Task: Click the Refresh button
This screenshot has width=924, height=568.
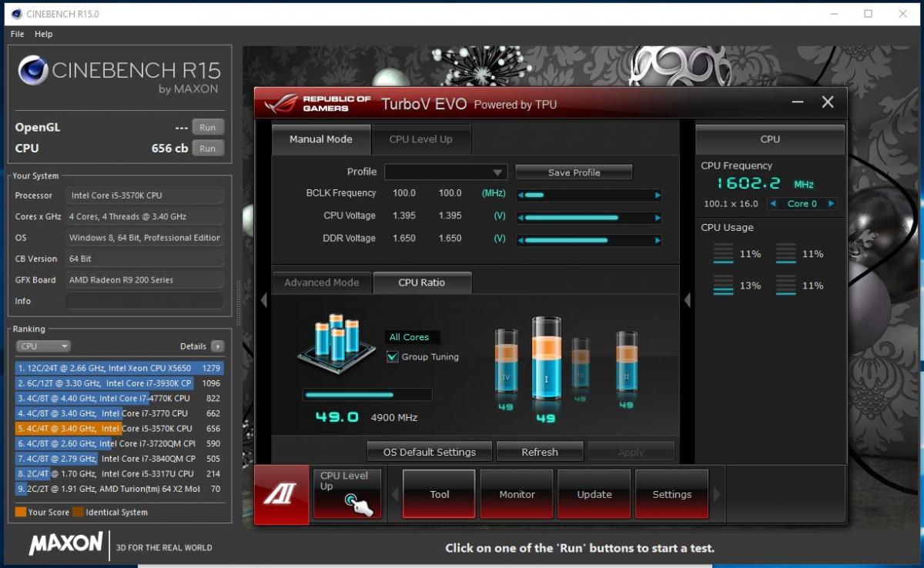Action: pyautogui.click(x=540, y=452)
